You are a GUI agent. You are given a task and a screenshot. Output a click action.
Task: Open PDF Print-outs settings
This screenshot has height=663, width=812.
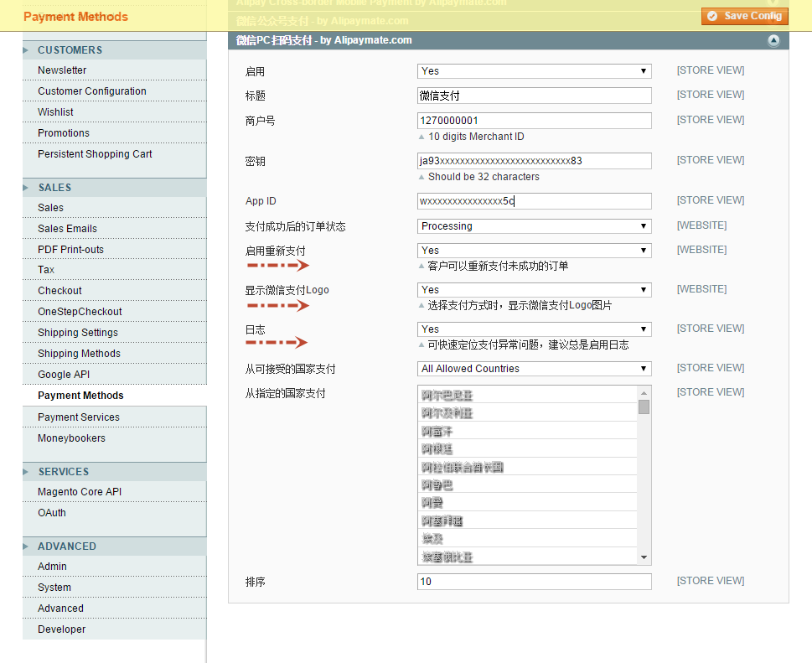(71, 250)
